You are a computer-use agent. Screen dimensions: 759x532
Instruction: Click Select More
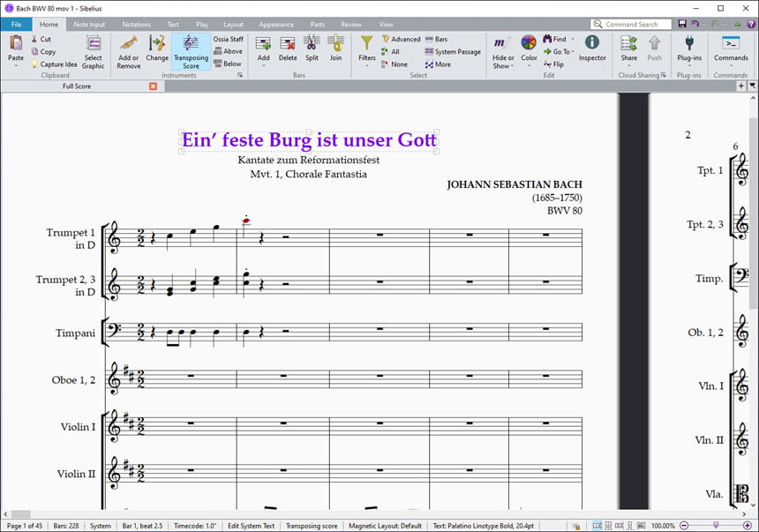tap(438, 64)
